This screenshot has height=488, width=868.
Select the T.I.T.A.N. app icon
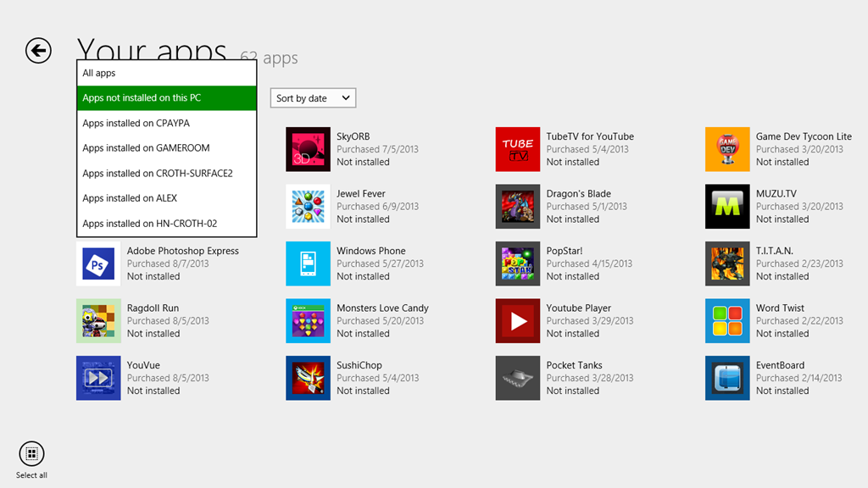(x=727, y=263)
